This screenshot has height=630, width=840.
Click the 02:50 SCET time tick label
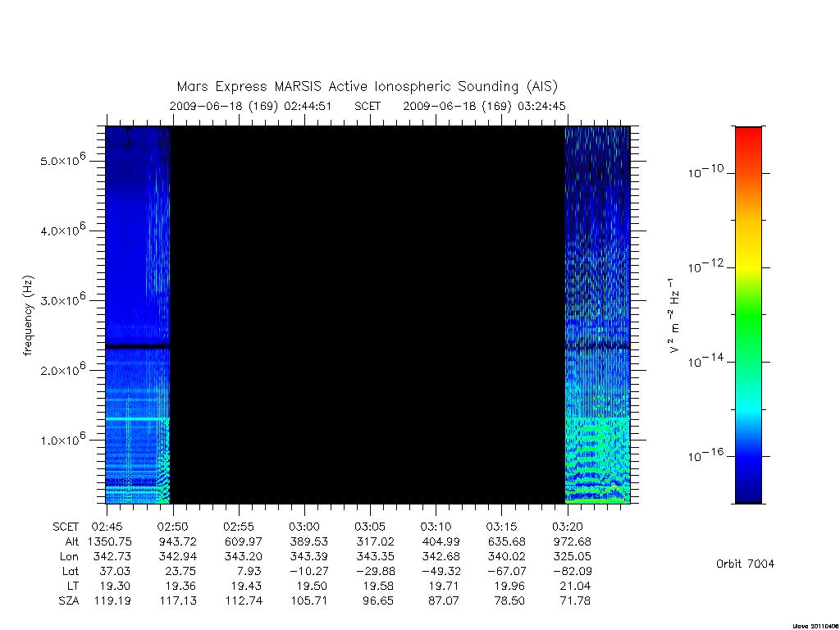pyautogui.click(x=172, y=527)
